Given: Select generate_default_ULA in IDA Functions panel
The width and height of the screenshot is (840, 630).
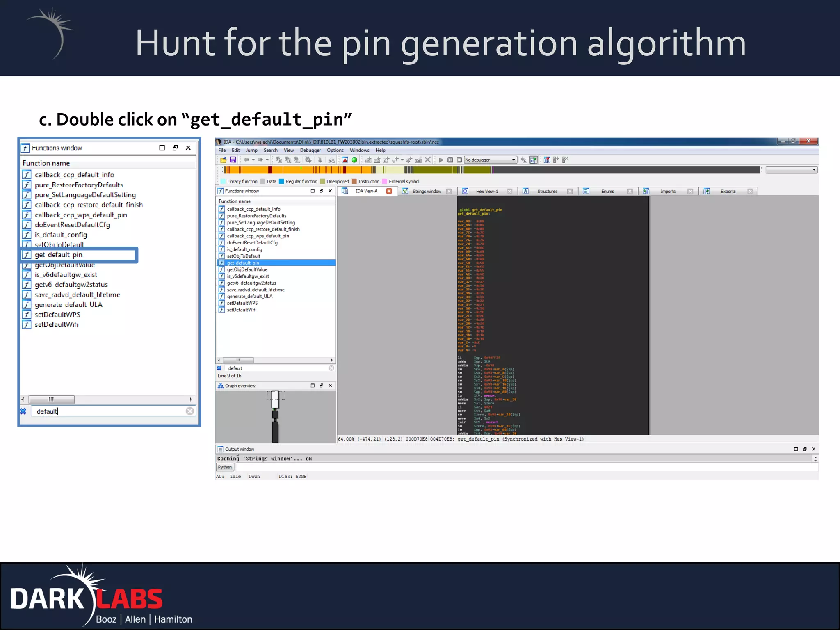Looking at the screenshot, I should pyautogui.click(x=250, y=297).
